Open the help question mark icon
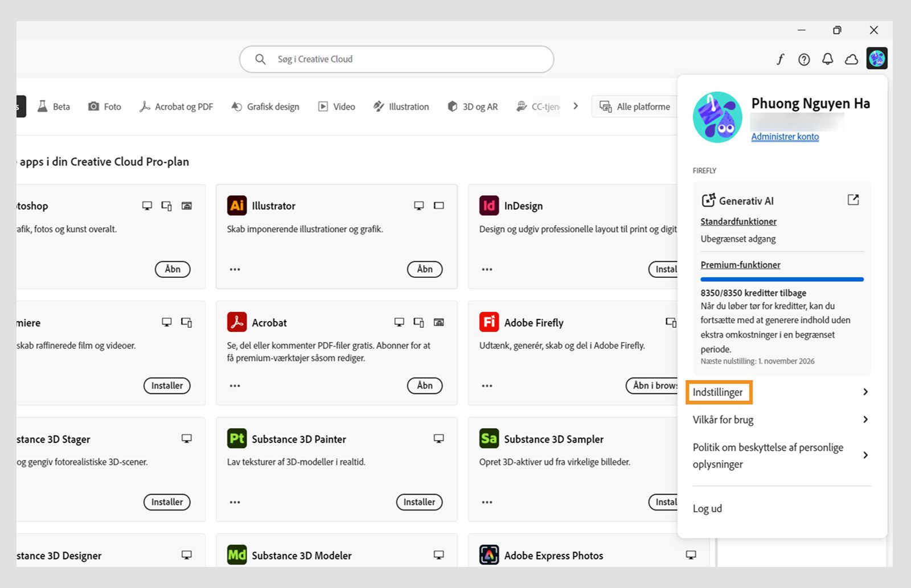Screen dimensions: 911x588 (x=804, y=59)
